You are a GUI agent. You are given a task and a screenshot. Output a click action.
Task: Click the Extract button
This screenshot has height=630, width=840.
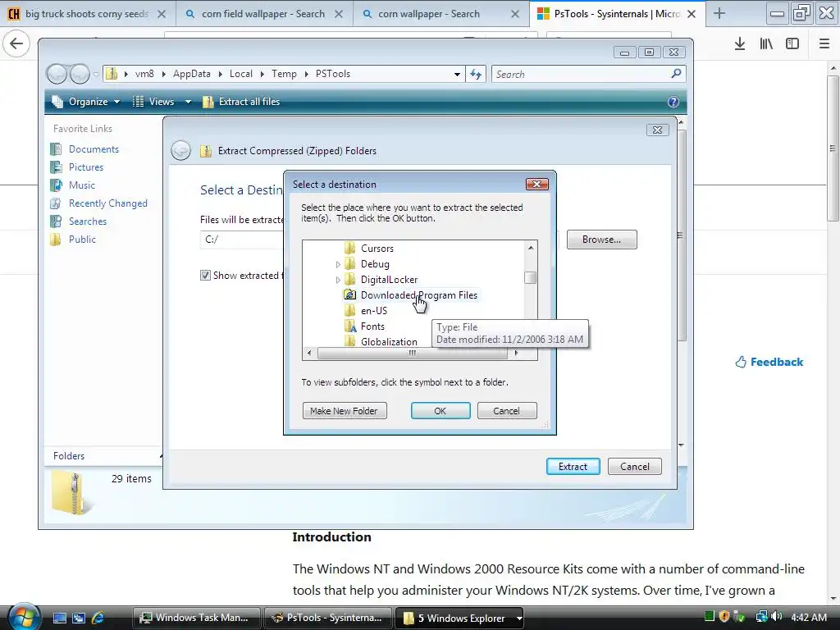click(573, 467)
